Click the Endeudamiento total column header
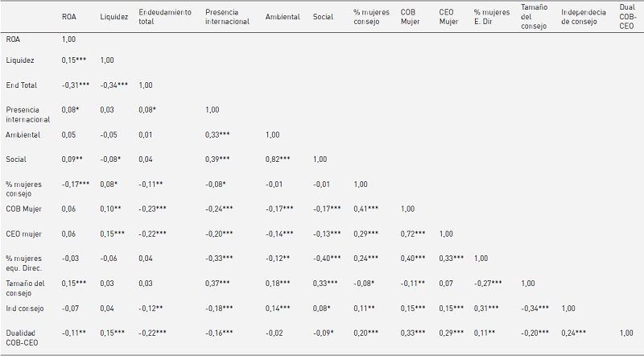Viewport: 644px width, 356px height. 164,16
